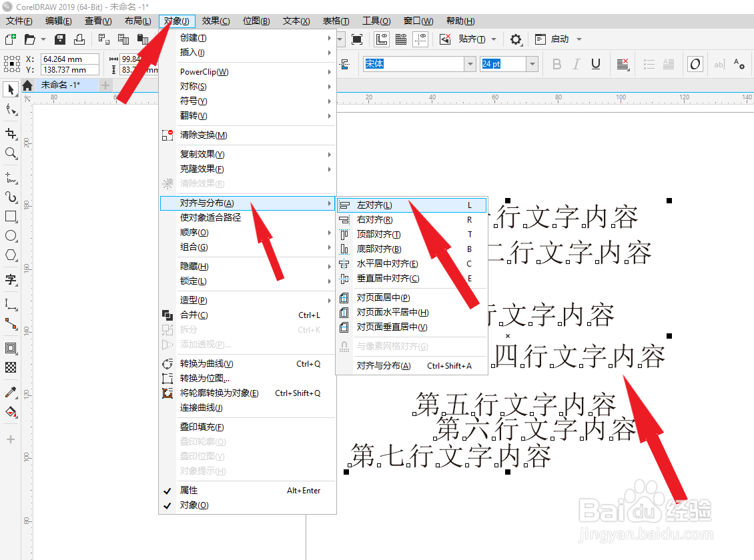Click the Print icon in the toolbar
The image size is (754, 560).
(x=79, y=39)
